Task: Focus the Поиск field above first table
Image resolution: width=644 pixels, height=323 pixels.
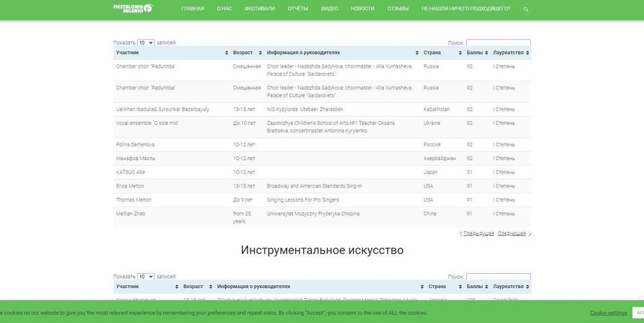Action: [x=498, y=43]
